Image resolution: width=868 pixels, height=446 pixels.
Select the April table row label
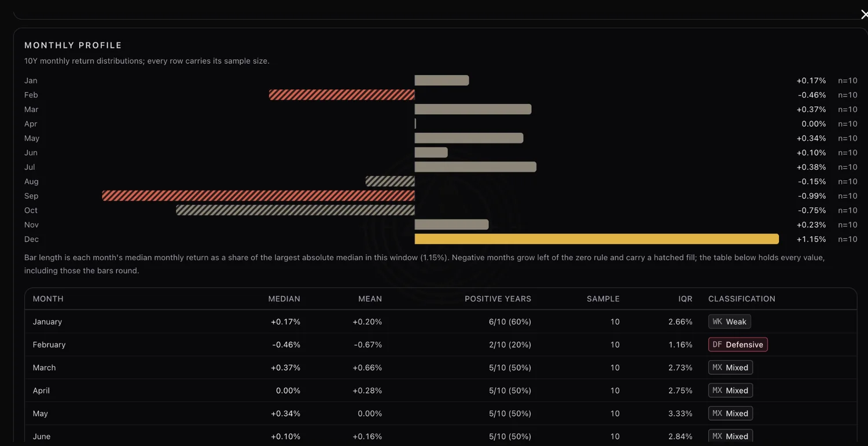coord(41,390)
